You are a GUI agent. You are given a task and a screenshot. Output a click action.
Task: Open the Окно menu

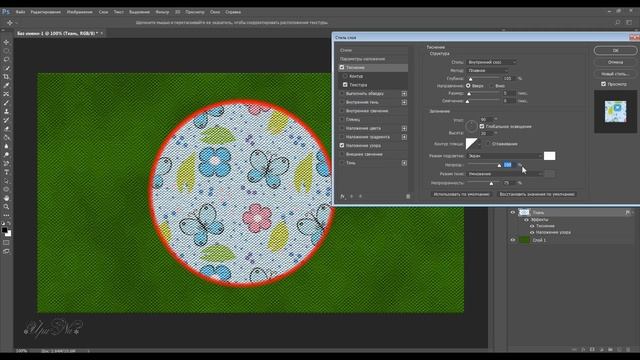click(x=215, y=12)
